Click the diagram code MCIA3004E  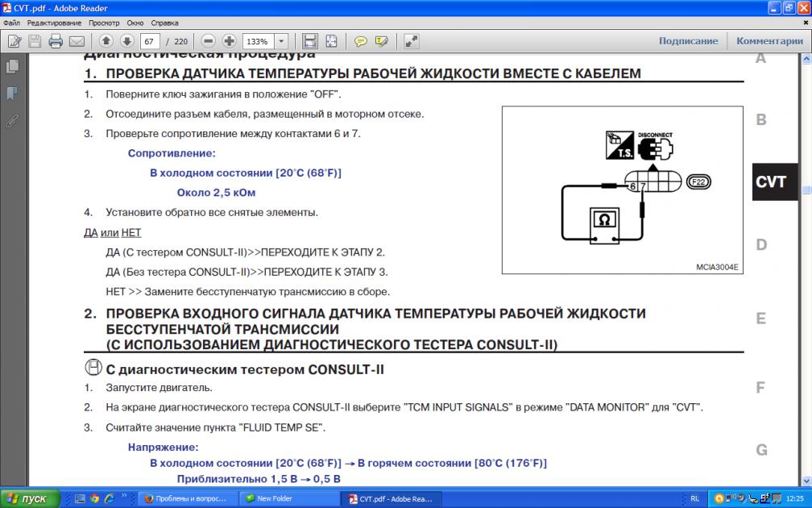click(x=717, y=268)
